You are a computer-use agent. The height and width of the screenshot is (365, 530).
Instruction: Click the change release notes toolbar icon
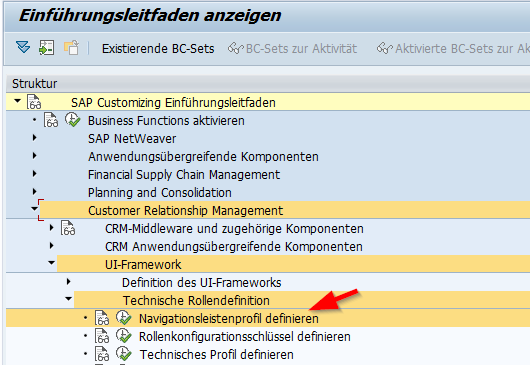pos(72,48)
